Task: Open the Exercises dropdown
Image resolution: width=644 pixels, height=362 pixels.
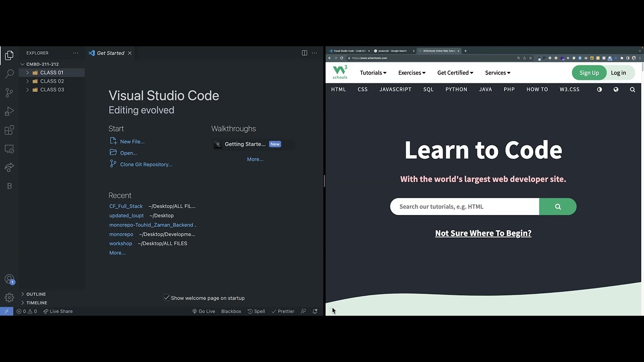Action: (412, 72)
